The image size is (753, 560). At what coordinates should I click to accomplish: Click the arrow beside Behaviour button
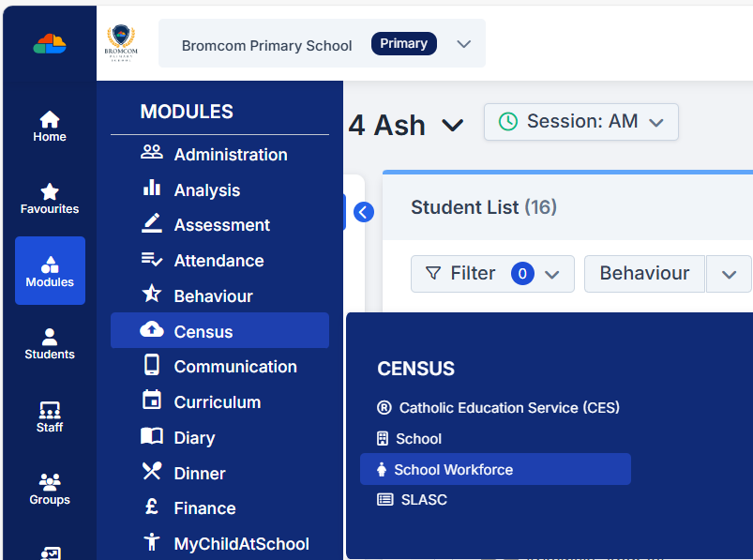tap(729, 274)
